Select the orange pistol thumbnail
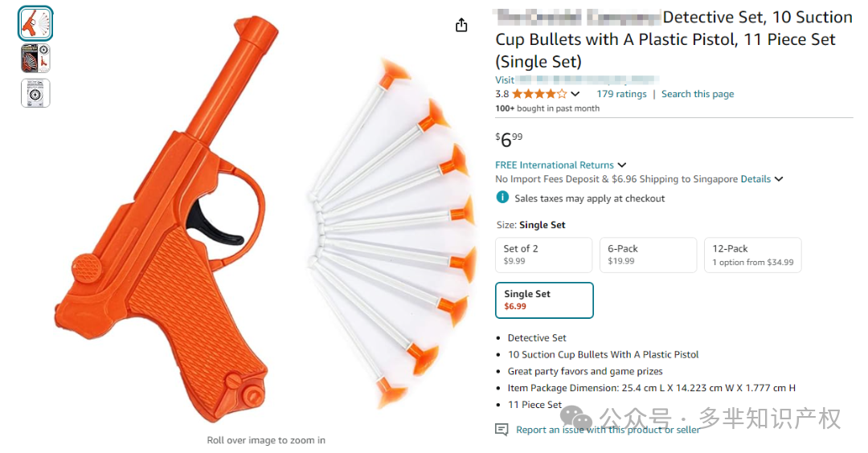 pyautogui.click(x=35, y=24)
